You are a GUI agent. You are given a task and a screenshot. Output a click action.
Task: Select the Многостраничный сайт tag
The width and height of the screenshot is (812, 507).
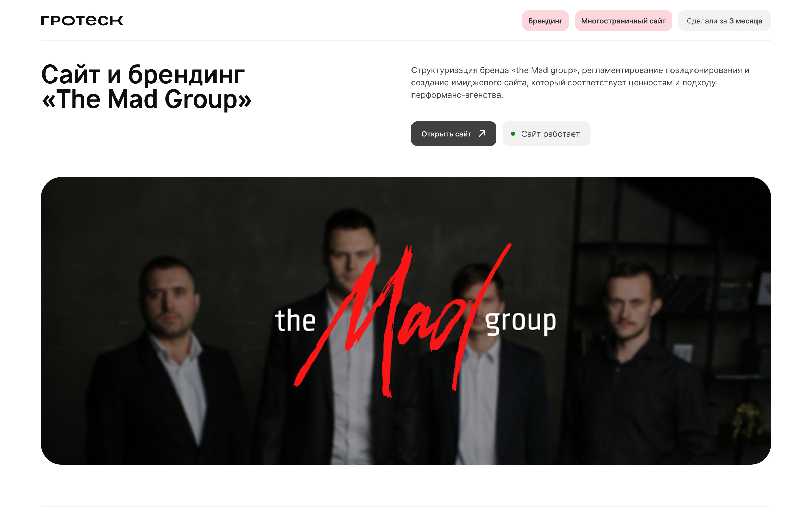click(x=623, y=21)
